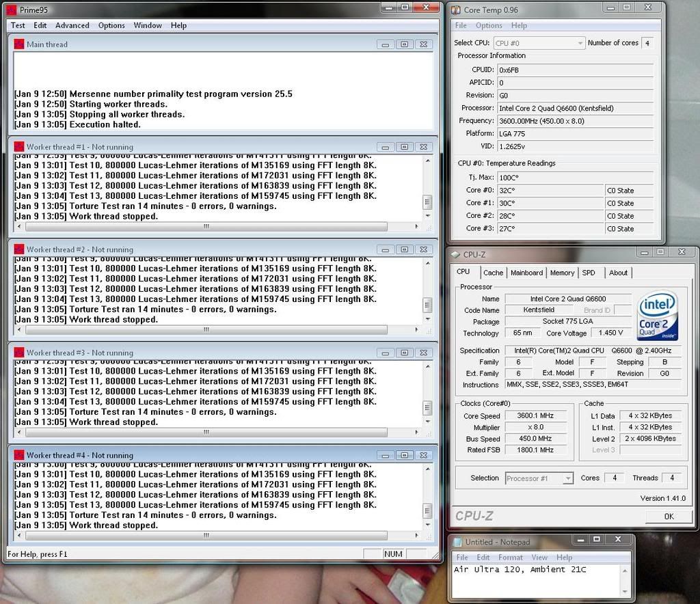Image resolution: width=700 pixels, height=604 pixels.
Task: Click the scroll-down arrow in Notepad
Action: (625, 591)
